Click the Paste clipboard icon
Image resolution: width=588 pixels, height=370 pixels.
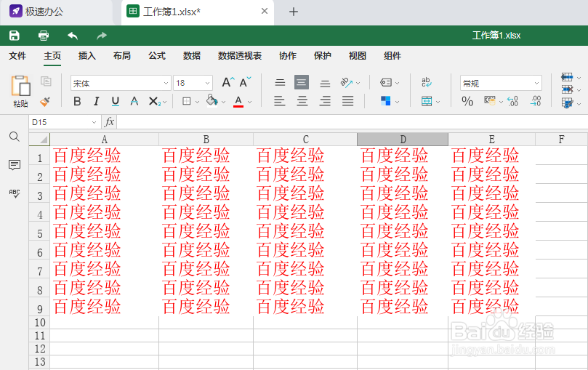[x=20, y=86]
